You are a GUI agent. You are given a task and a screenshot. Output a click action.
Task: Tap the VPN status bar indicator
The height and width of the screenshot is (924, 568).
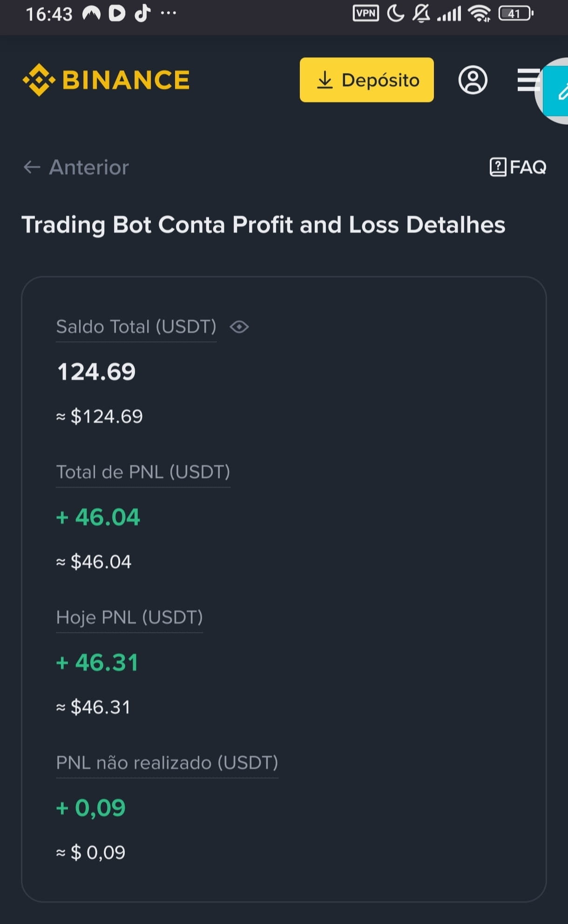(365, 14)
